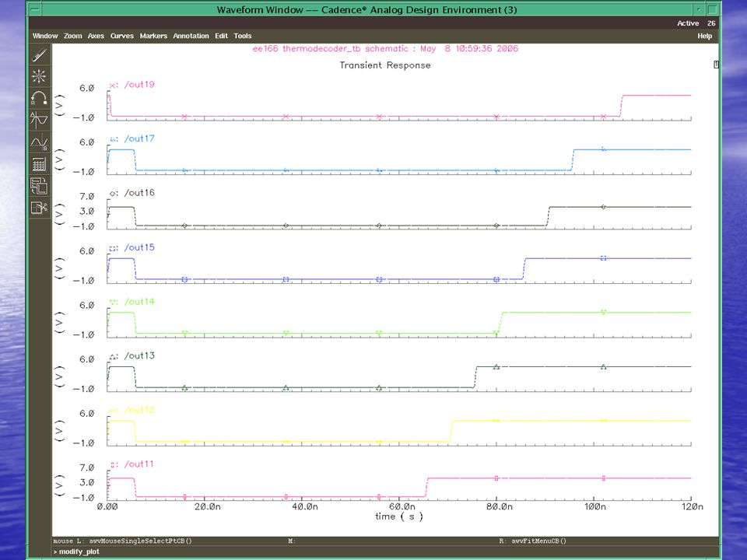Open the Annotation menu
The width and height of the screenshot is (747, 560).
(x=191, y=36)
